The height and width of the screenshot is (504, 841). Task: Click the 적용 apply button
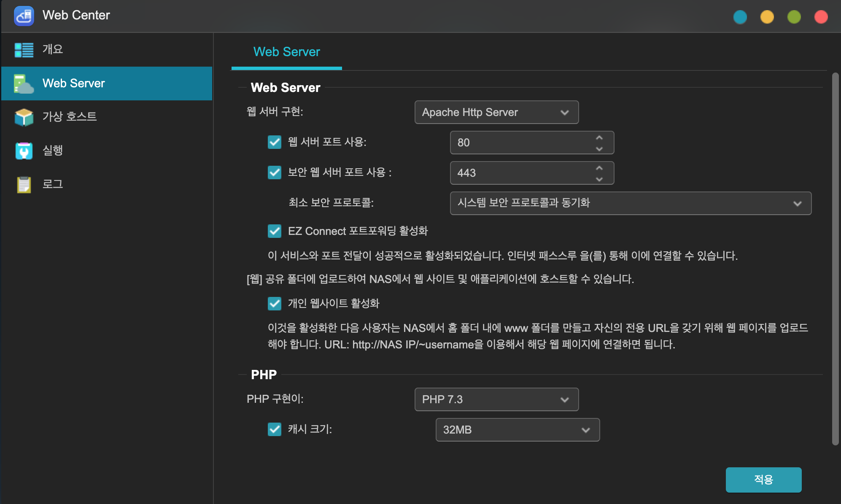click(763, 480)
